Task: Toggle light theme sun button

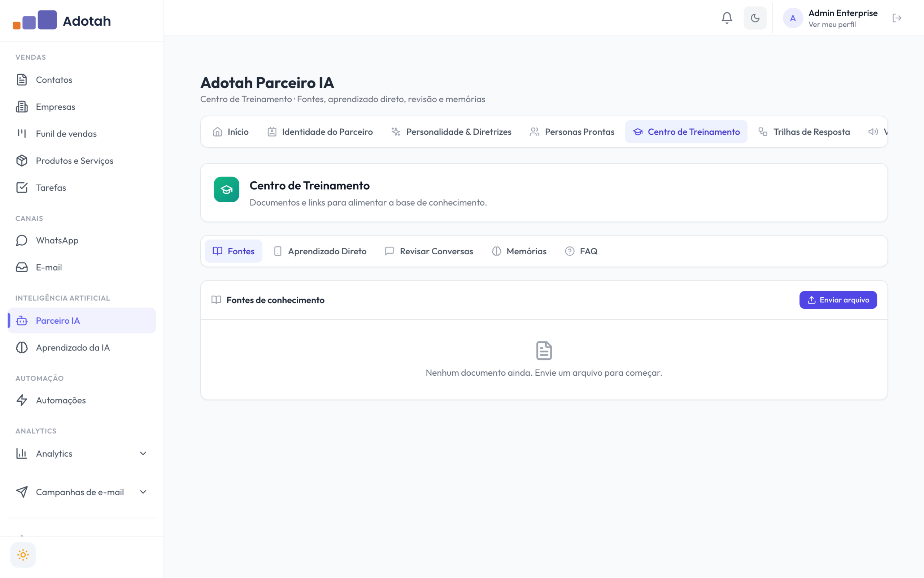Action: (23, 555)
